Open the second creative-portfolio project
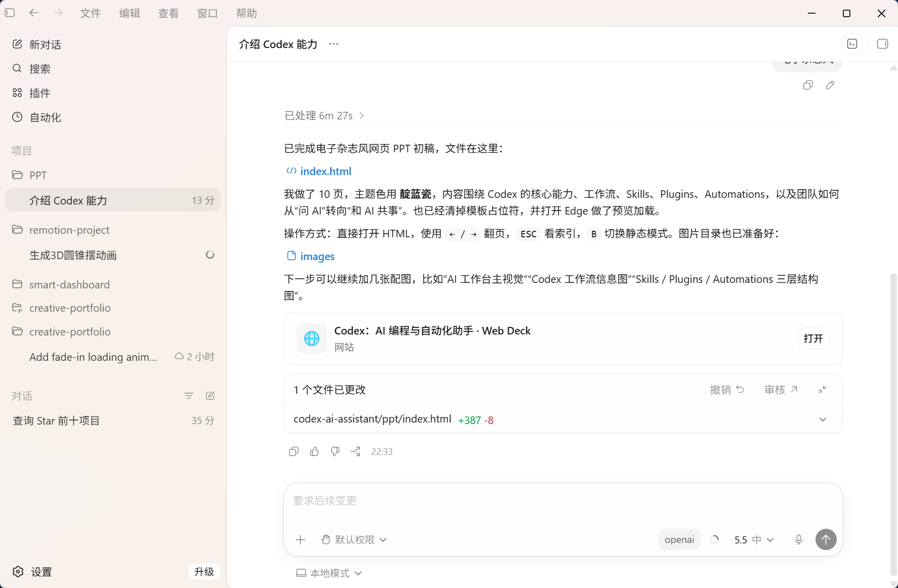Screen dimensions: 898x588 tap(113, 331)
